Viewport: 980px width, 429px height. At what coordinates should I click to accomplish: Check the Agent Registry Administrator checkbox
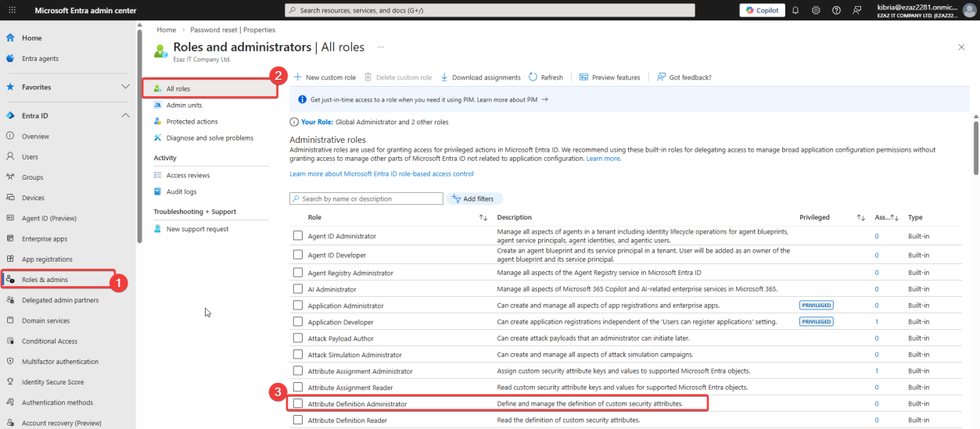click(297, 273)
